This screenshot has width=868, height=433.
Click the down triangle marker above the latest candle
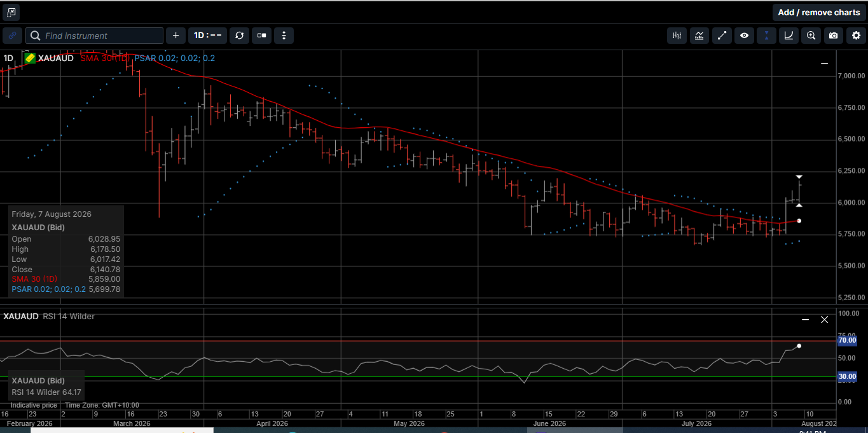point(799,176)
